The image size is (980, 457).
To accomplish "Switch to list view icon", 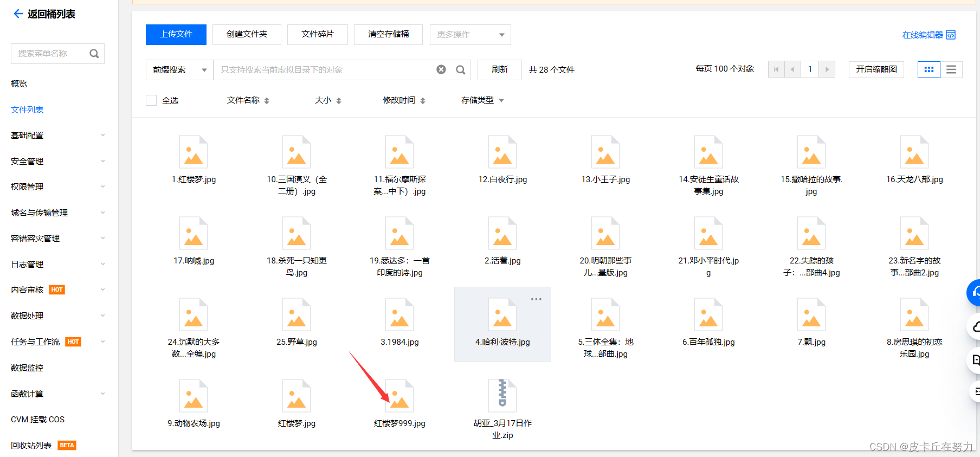I will (951, 69).
